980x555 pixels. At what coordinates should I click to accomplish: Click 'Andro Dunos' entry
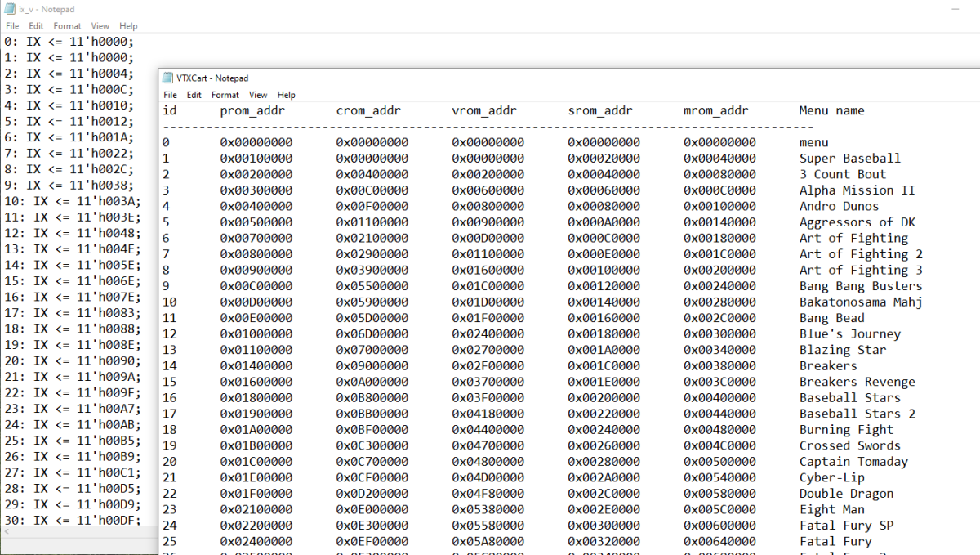[x=840, y=206]
